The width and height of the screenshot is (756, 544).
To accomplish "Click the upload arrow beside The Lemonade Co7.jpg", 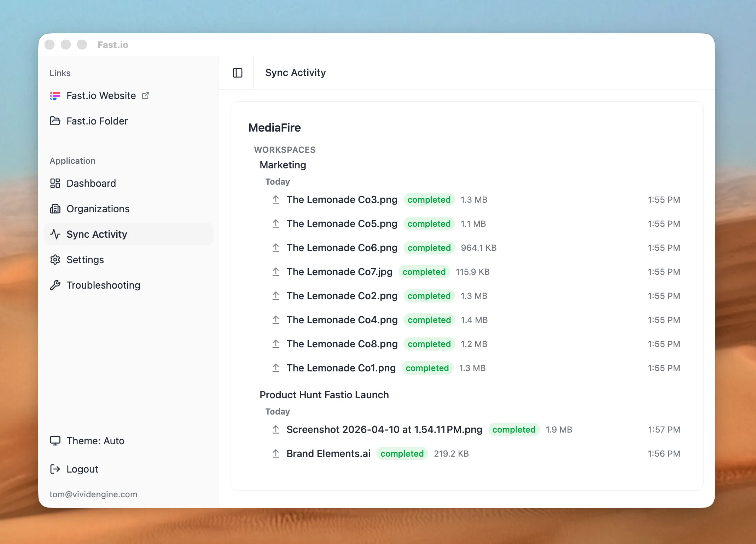I will [x=276, y=272].
